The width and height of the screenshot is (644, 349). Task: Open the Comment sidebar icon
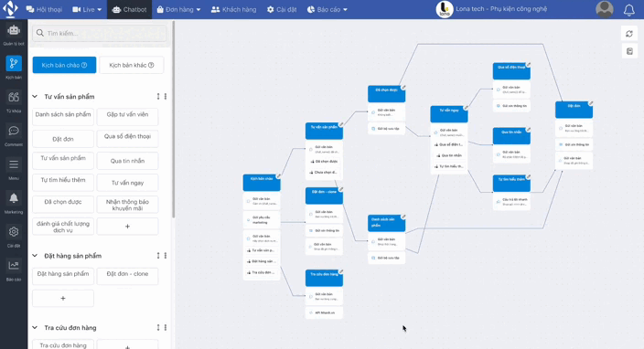point(14,132)
